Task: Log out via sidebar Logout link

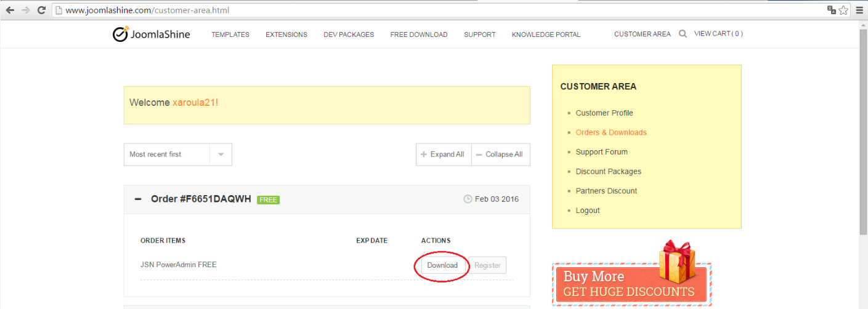Action: point(588,211)
